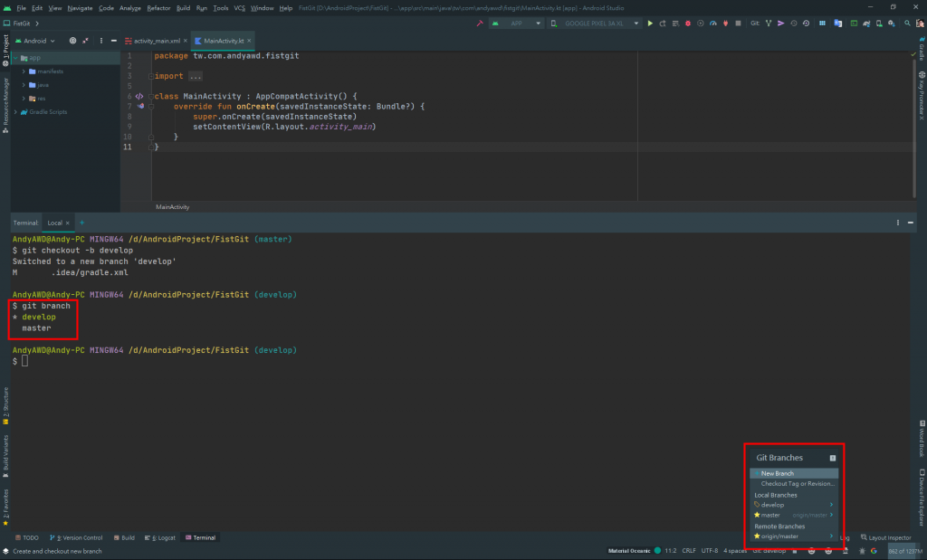Collapse the app module tree node
The height and width of the screenshot is (560, 927).
[16, 58]
